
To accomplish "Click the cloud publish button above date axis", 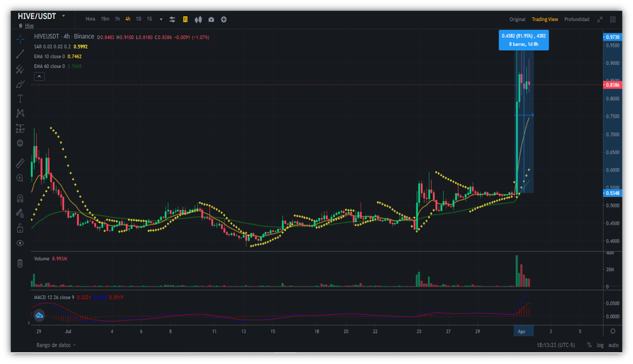I will [x=39, y=315].
